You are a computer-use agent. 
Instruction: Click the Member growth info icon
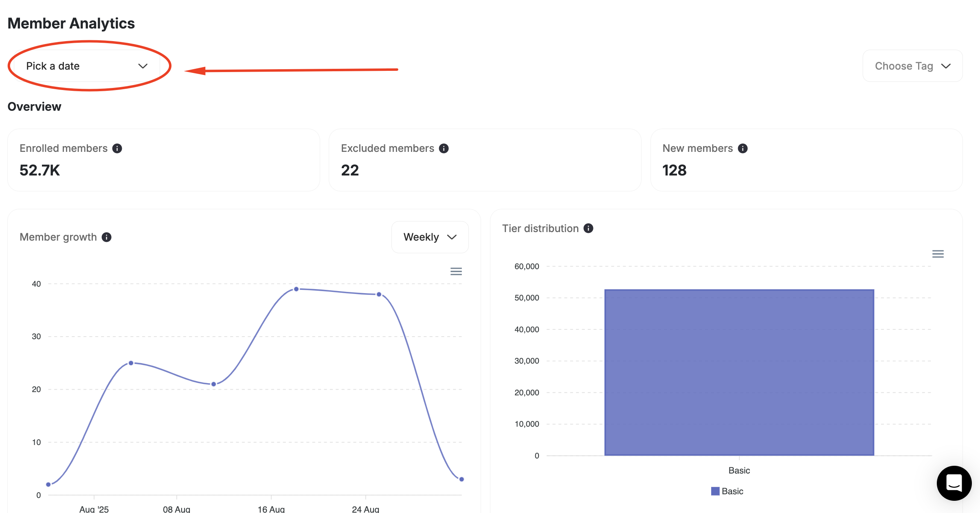point(107,237)
